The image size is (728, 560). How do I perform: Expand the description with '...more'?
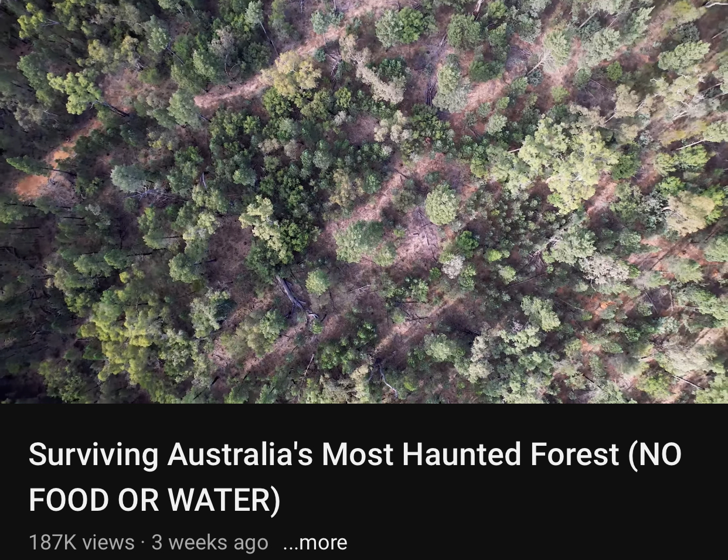tap(315, 542)
